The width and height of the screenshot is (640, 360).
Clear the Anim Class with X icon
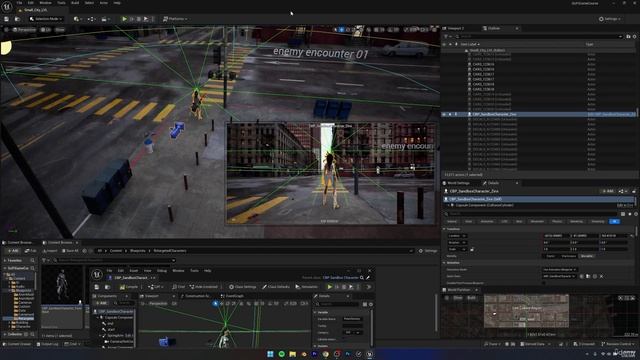601,276
